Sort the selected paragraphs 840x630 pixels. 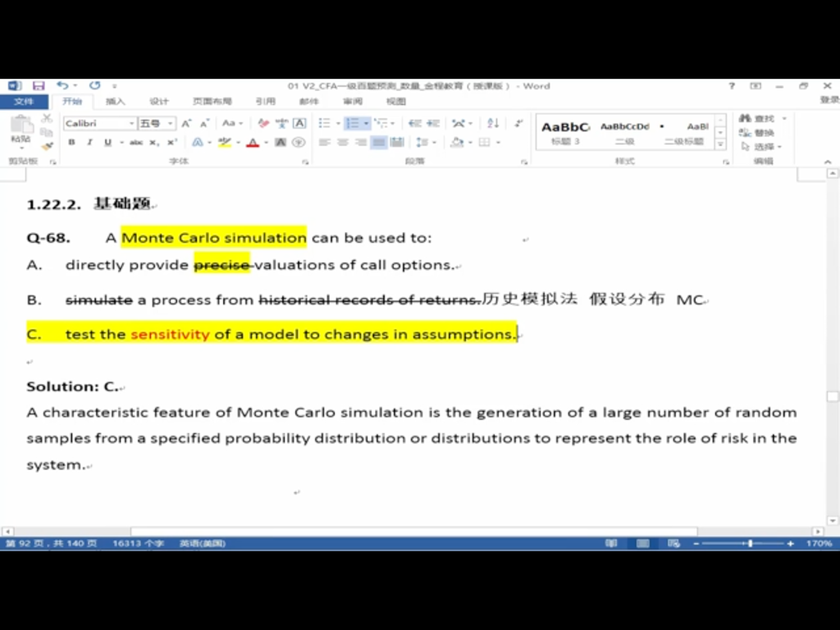click(x=493, y=124)
